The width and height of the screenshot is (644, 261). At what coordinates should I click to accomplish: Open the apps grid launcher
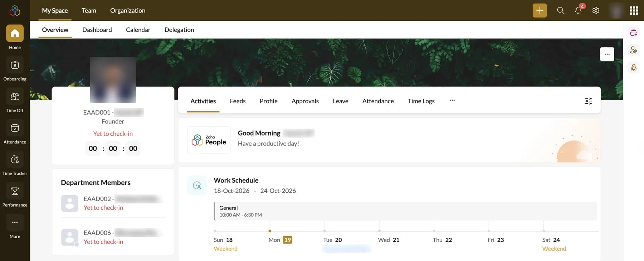634,10
